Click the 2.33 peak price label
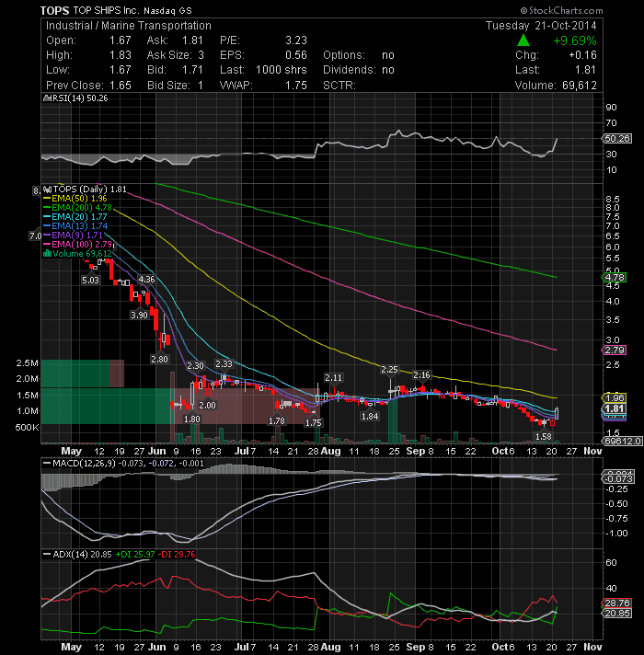This screenshot has width=644, height=655. [224, 364]
